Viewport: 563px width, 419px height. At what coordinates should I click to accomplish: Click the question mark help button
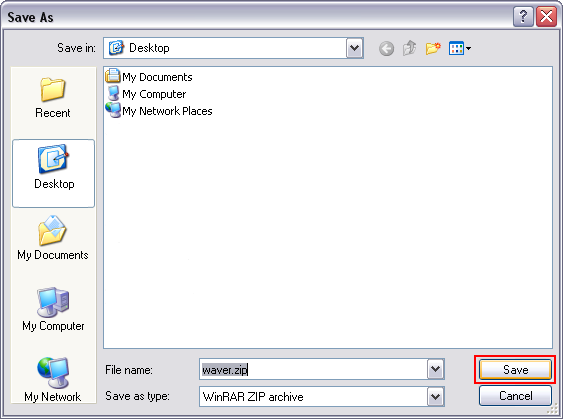coord(523,17)
